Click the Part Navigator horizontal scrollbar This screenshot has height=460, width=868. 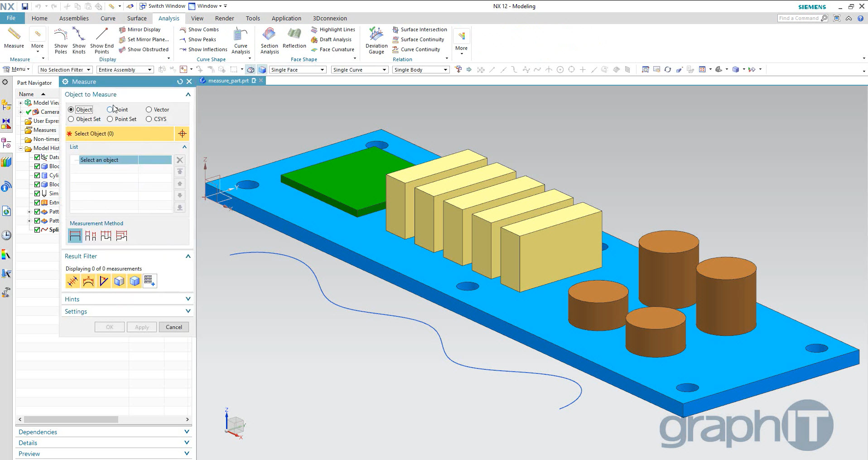tap(71, 420)
